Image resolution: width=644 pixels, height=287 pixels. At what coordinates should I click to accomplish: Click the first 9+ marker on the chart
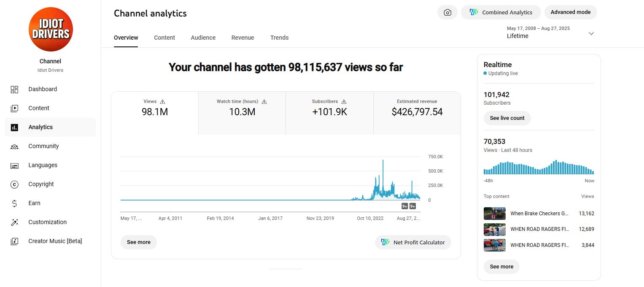point(404,206)
